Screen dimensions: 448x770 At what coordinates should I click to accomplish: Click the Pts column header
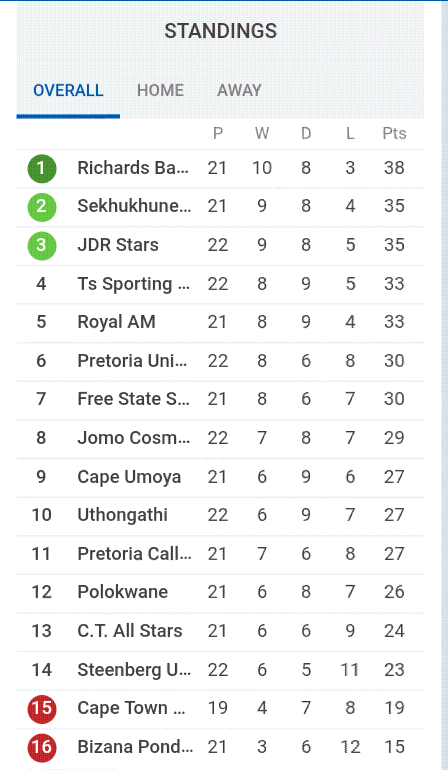coord(394,134)
